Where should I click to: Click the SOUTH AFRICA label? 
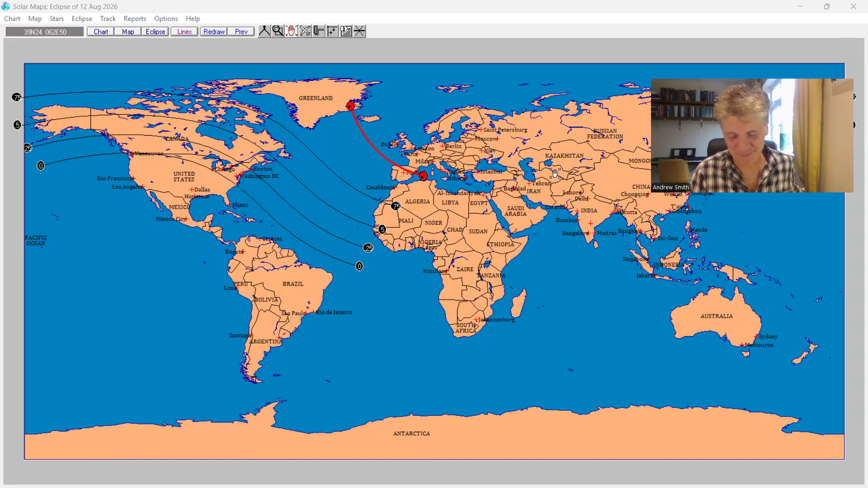pos(466,328)
